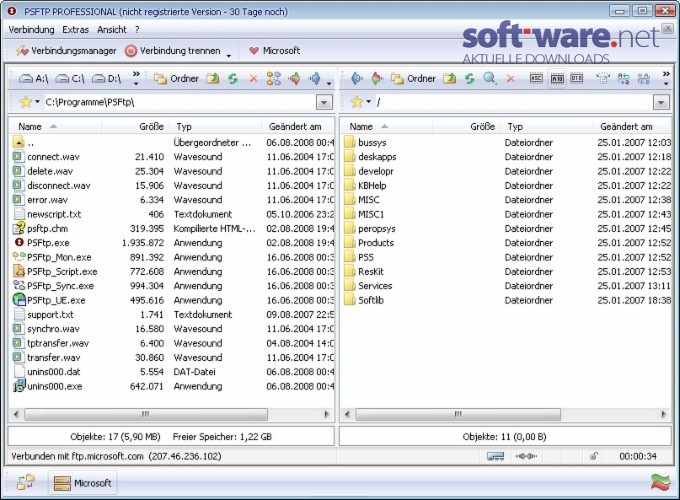The width and height of the screenshot is (680, 500).
Task: Go up one folder in remote pane
Action: pos(450,78)
